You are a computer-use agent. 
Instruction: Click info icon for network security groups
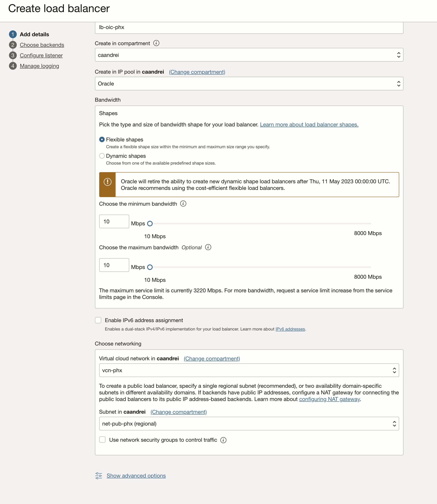tap(223, 440)
